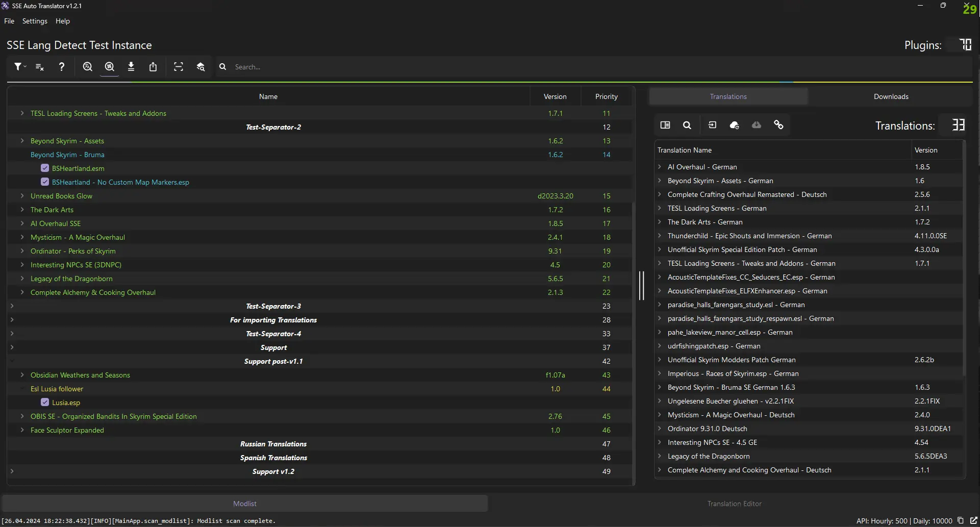The height and width of the screenshot is (527, 980).
Task: Click the chain link icon in Translations toolbar
Action: pyautogui.click(x=778, y=125)
